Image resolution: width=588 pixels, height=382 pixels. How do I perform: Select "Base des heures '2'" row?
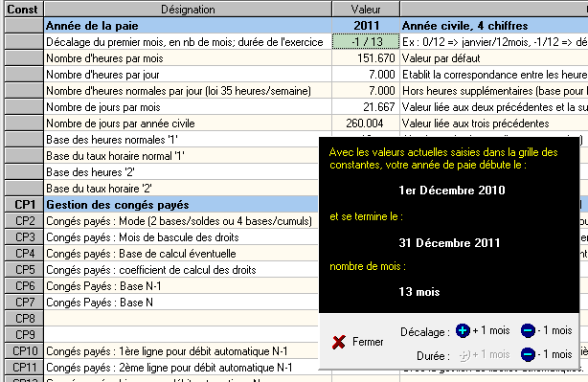tap(182, 172)
